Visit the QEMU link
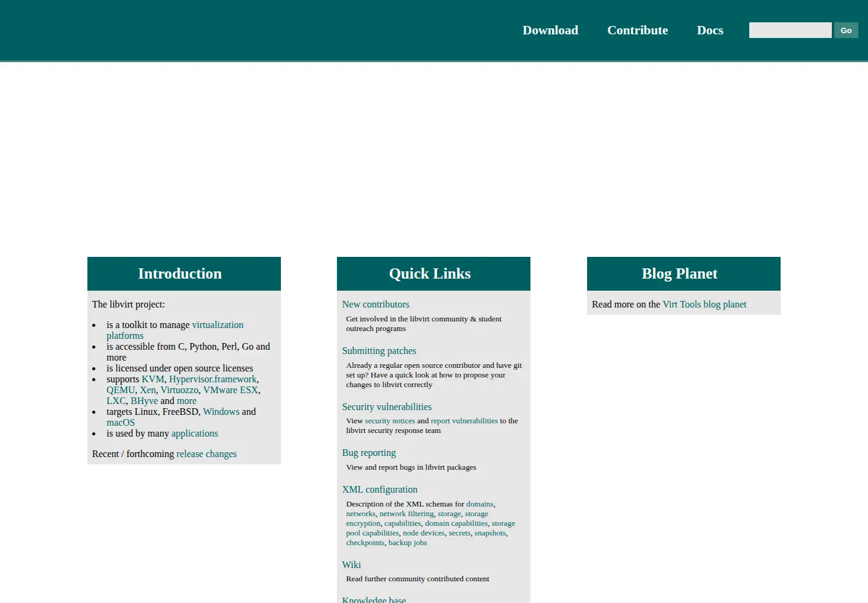The height and width of the screenshot is (603, 868). (121, 390)
